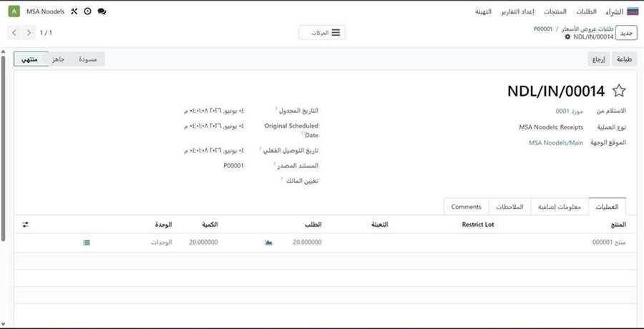Screen dimensions: 644x329
Task: Sort by الوحدة column header
Action: click(163, 225)
